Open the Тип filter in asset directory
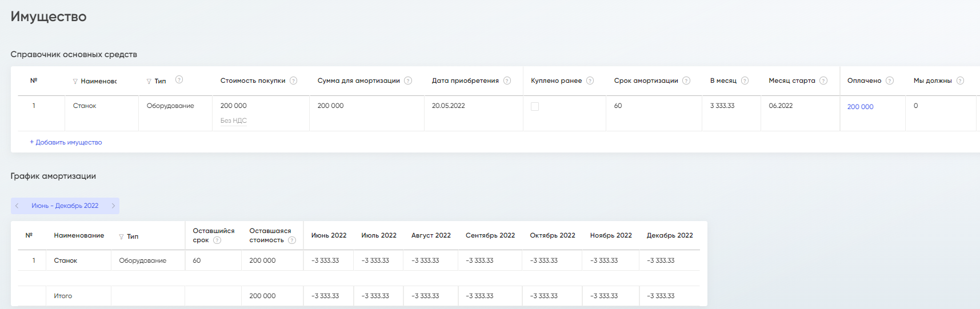Screen dimensions: 980x309 click(149, 82)
